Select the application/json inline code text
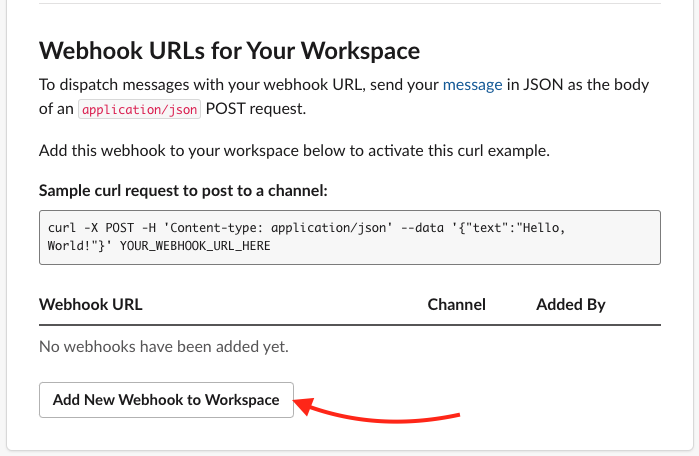 tap(140, 109)
